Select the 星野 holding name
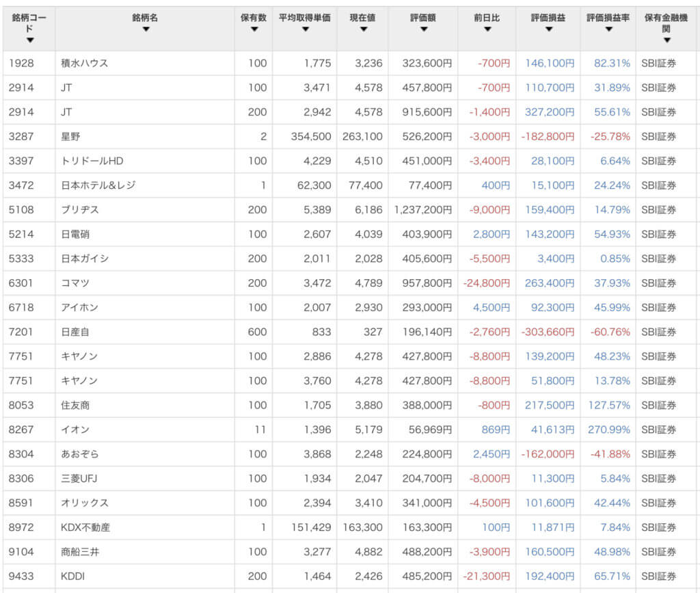The image size is (700, 593). [70, 137]
